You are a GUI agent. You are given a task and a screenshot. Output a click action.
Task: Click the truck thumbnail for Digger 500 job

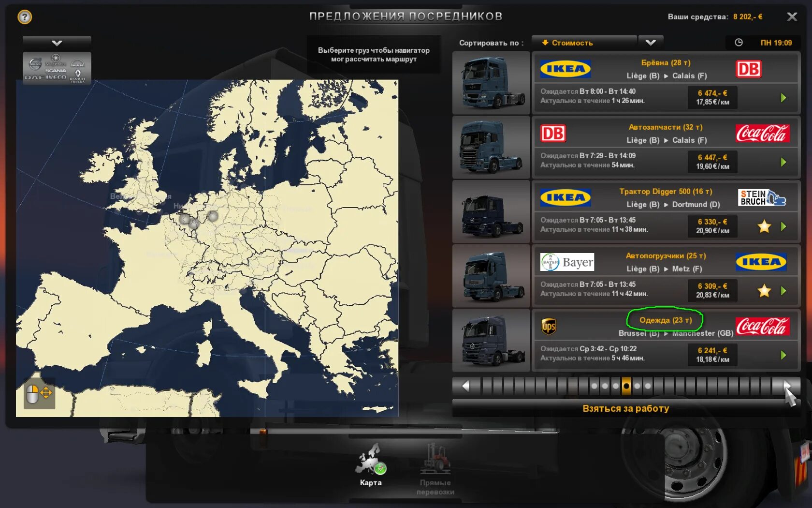pos(492,212)
